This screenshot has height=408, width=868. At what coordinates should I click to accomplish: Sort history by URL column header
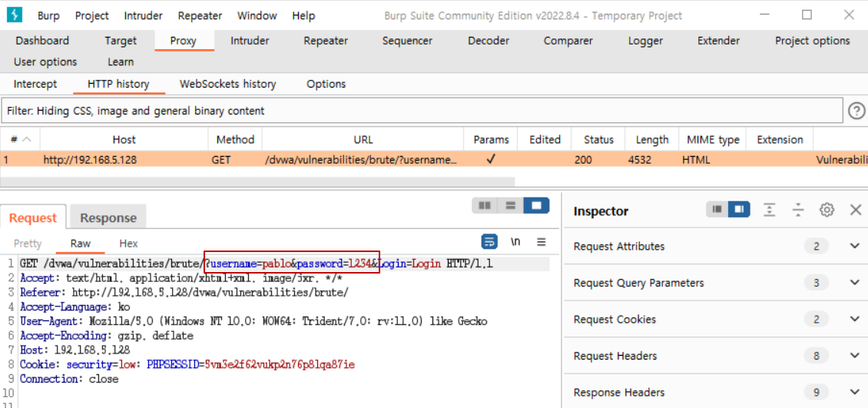click(x=363, y=140)
